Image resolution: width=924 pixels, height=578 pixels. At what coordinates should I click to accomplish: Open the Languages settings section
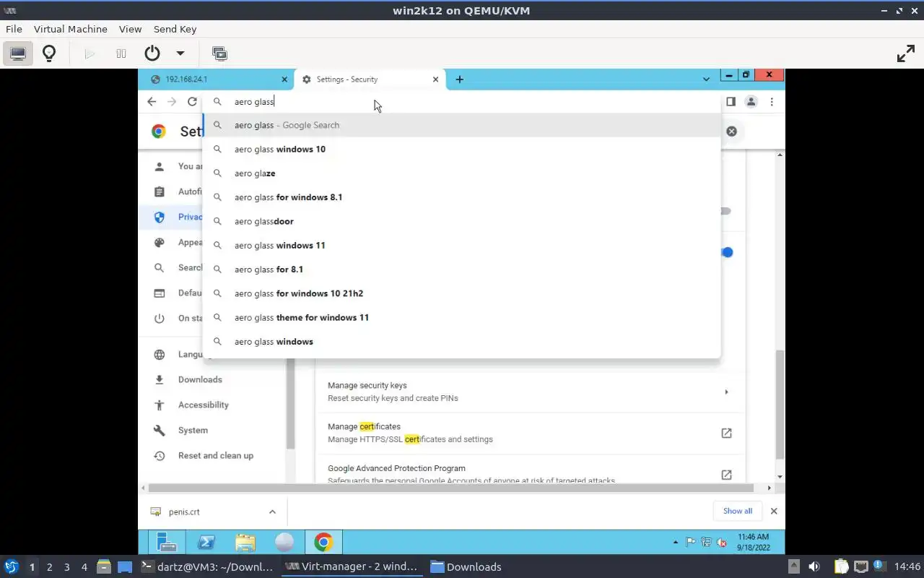click(x=190, y=354)
